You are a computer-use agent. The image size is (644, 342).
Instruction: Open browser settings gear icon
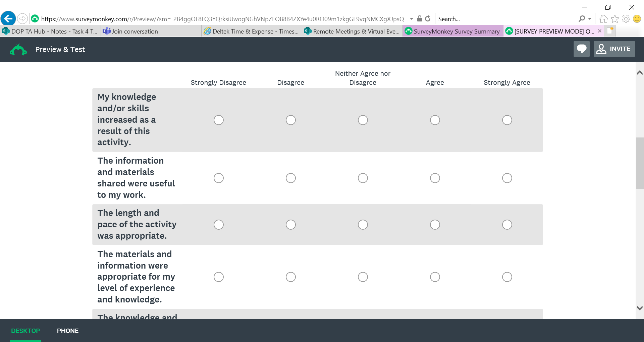626,19
